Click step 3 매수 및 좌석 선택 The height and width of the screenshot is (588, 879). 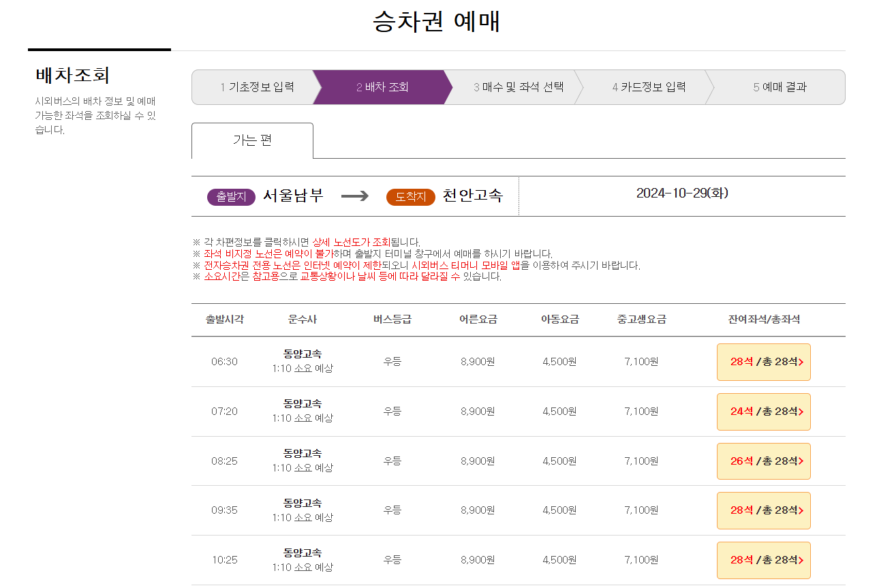coord(519,87)
